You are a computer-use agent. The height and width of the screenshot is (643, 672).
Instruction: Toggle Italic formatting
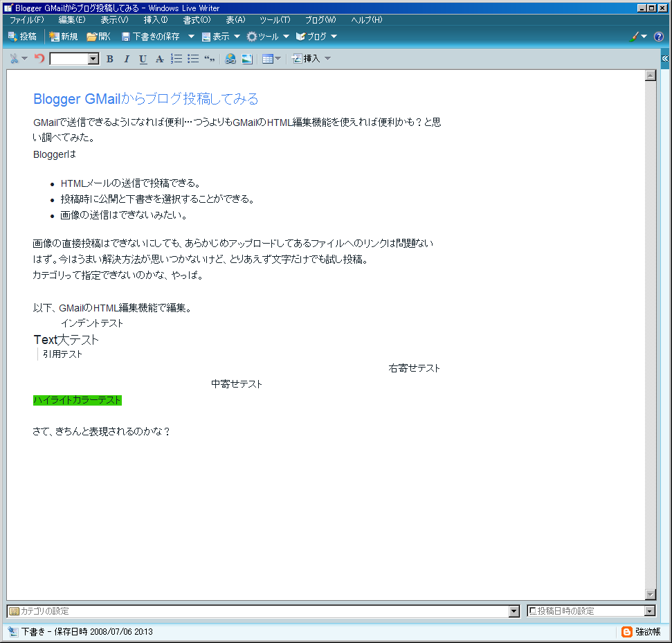[127, 59]
